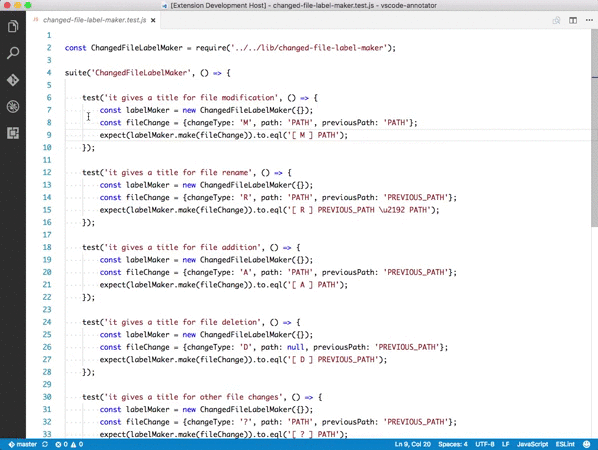This screenshot has height=450, width=598.
Task: Click the master branch in status bar
Action: tap(23, 444)
